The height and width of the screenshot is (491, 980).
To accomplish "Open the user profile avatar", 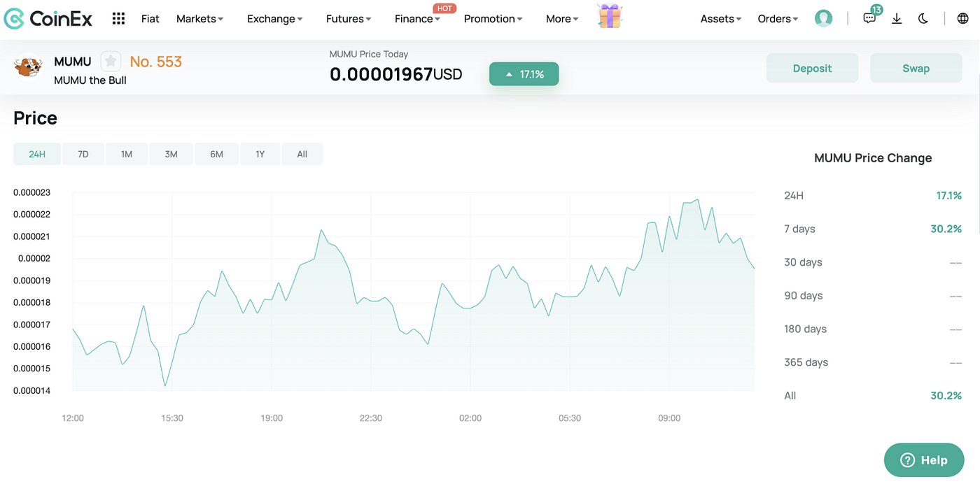I will point(823,18).
